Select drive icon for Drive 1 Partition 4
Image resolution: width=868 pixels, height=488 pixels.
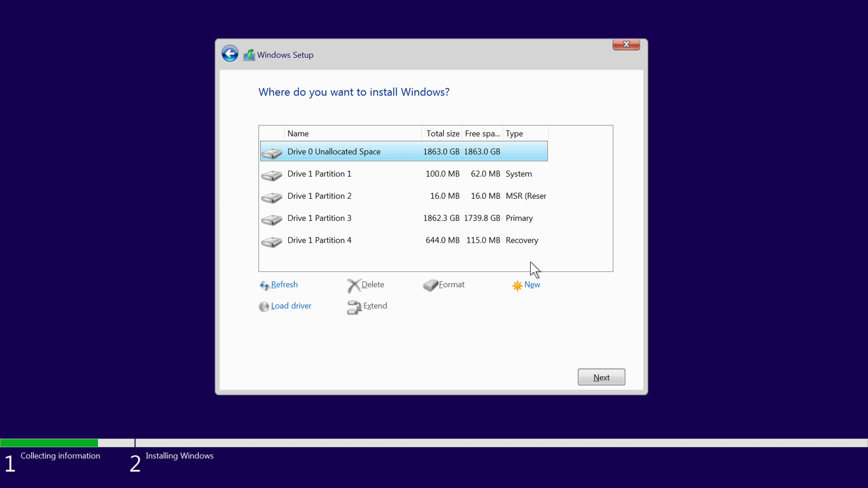pos(271,242)
